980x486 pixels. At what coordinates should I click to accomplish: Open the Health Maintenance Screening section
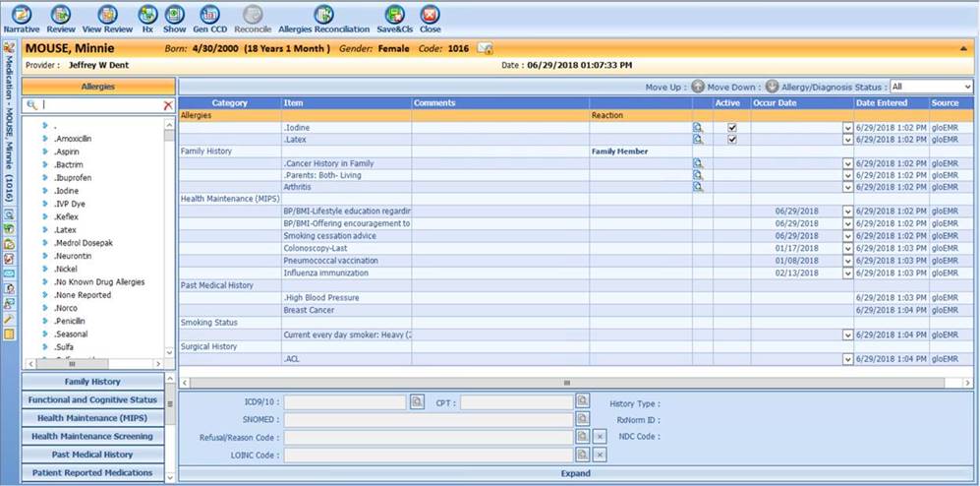click(x=92, y=436)
